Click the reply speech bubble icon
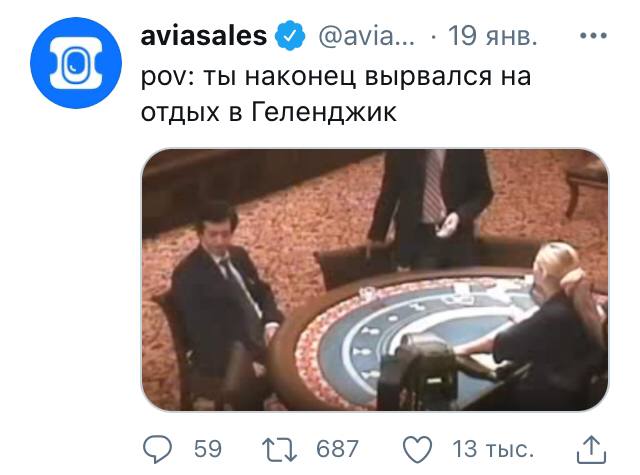Image resolution: width=640 pixels, height=475 pixels. 158,449
